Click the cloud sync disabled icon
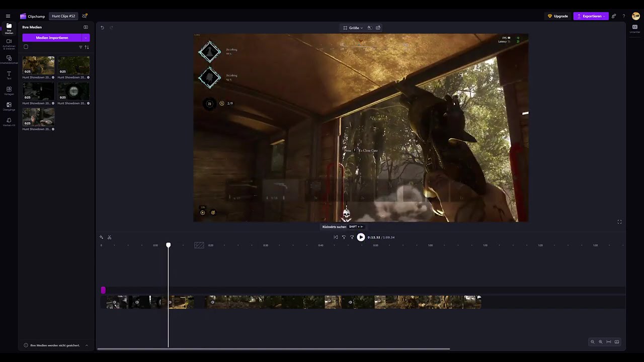Image resolution: width=644 pixels, height=362 pixels. point(85,16)
